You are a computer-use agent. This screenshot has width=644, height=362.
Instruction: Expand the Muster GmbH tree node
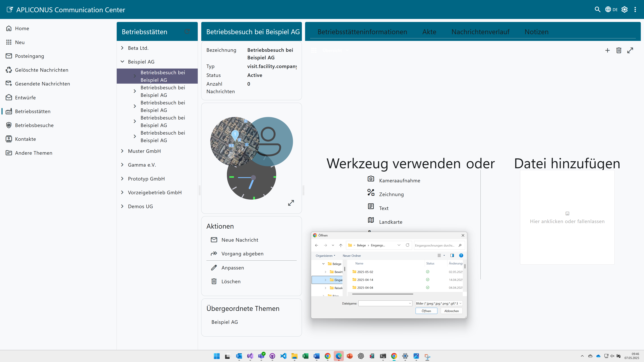pos(122,151)
